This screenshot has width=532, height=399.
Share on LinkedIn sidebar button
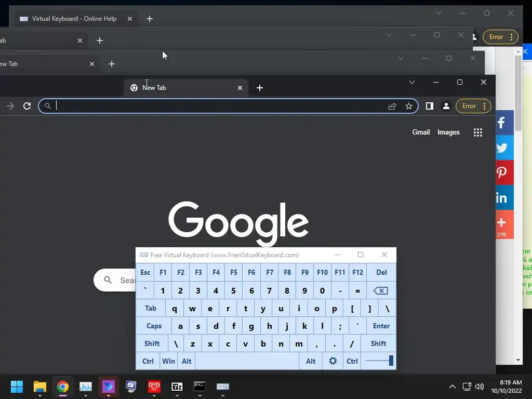tap(505, 197)
